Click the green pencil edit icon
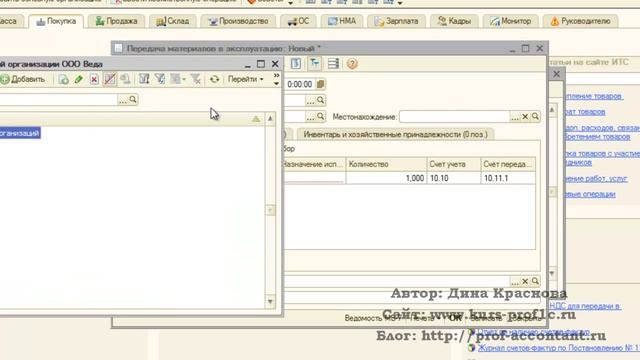 pos(78,79)
